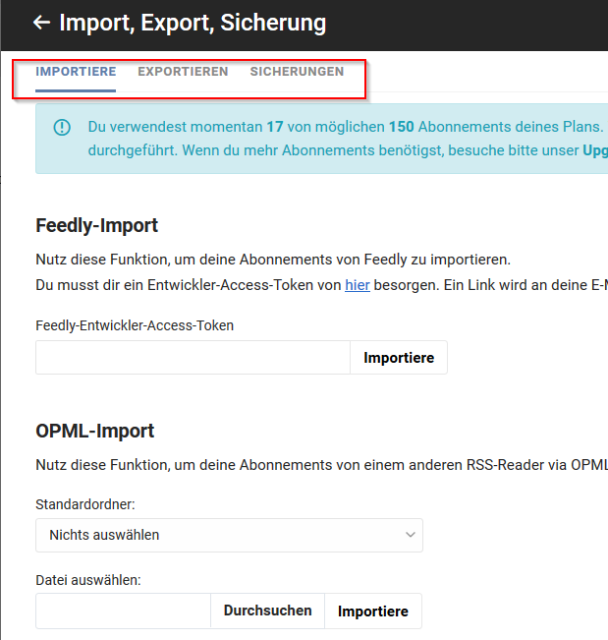Click the Feedly-Import section heading
The height and width of the screenshot is (640, 608).
[x=97, y=226]
